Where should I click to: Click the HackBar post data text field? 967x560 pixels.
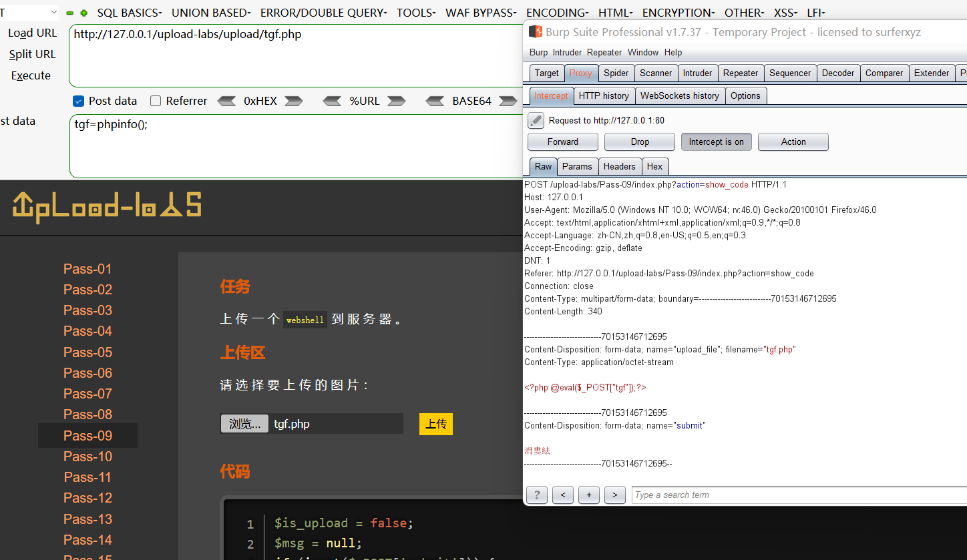pyautogui.click(x=296, y=146)
